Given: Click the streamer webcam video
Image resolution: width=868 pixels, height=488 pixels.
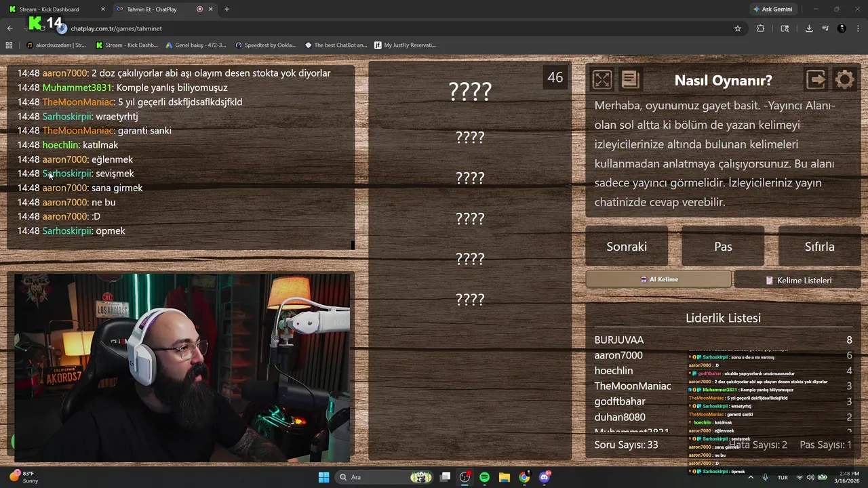Looking at the screenshot, I should [x=182, y=368].
